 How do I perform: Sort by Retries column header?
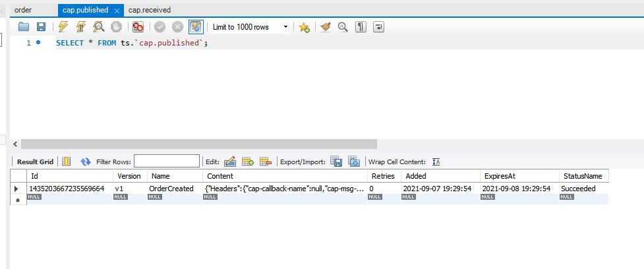pyautogui.click(x=384, y=176)
